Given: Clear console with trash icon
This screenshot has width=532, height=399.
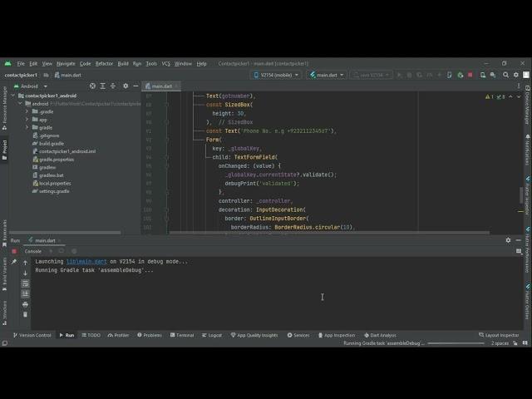Looking at the screenshot, I should 25,314.
